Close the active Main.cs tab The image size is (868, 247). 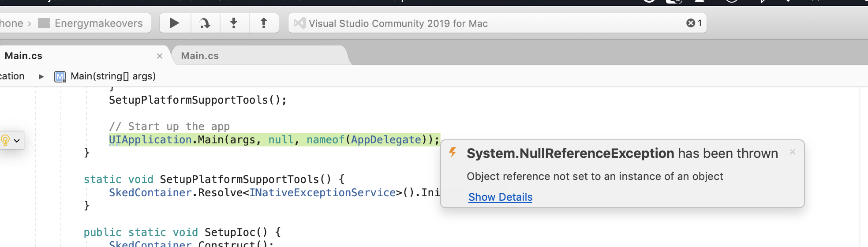[160, 56]
